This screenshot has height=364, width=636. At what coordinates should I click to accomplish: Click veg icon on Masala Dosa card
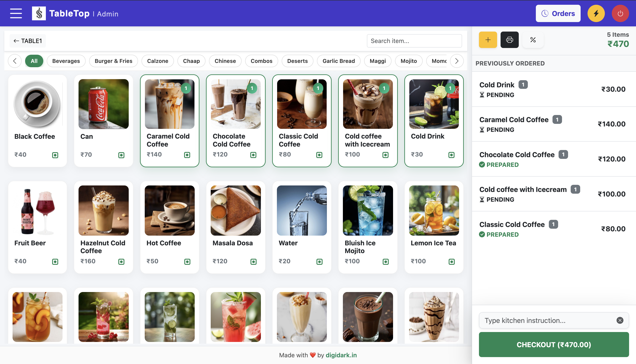click(x=254, y=262)
